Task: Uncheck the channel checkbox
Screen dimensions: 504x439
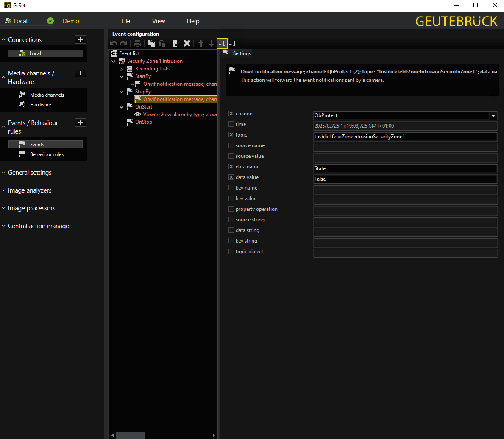Action: (231, 114)
